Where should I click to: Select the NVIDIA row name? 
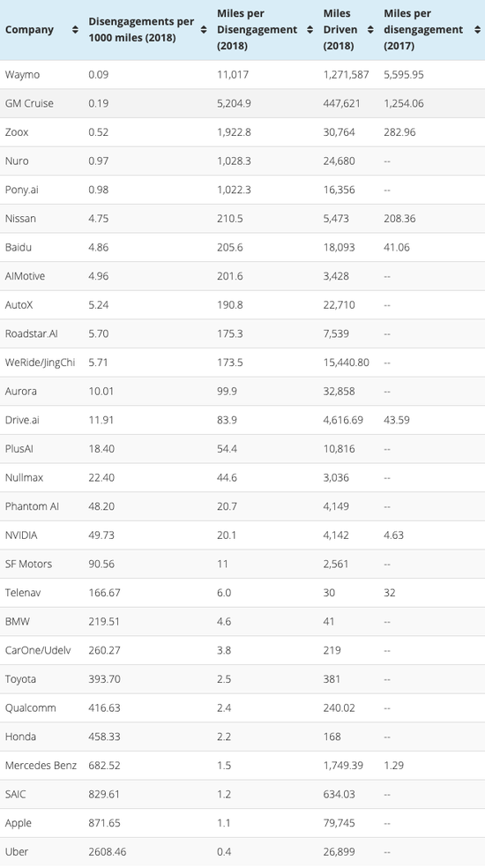click(x=21, y=535)
